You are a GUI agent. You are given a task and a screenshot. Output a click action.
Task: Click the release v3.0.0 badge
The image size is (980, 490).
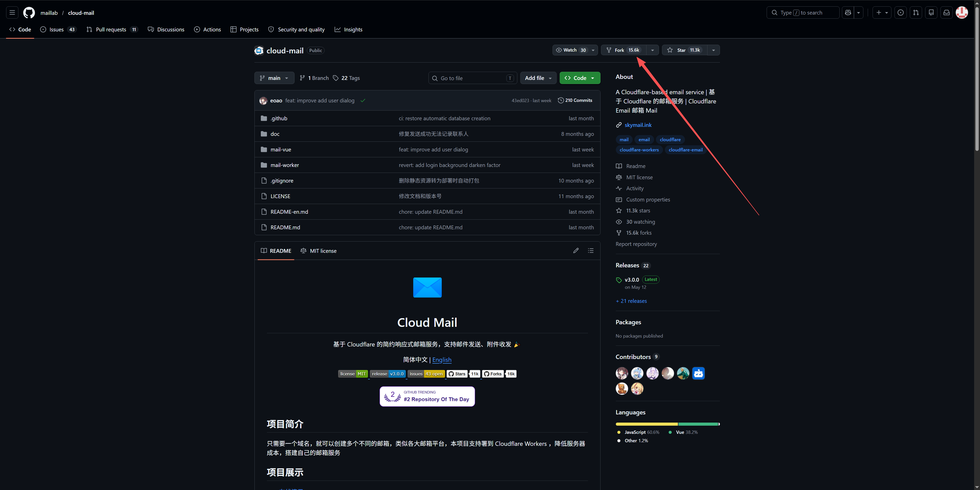click(x=388, y=374)
